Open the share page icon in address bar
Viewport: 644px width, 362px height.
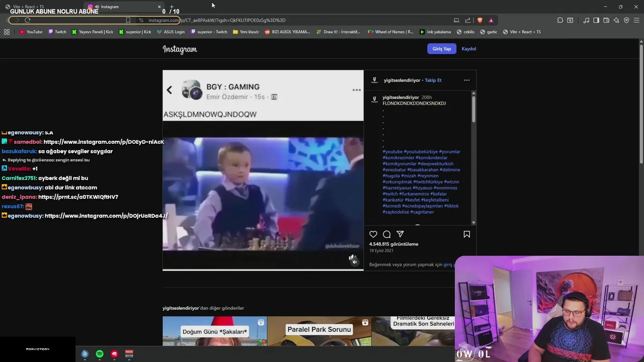tap(468, 20)
